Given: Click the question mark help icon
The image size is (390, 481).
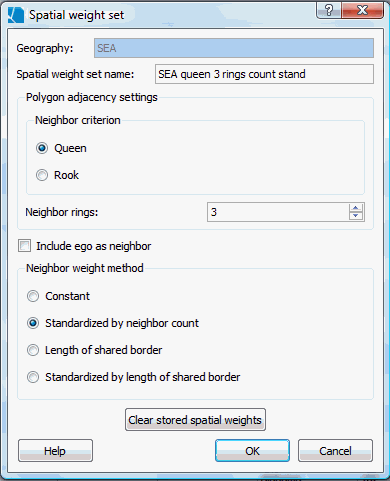Looking at the screenshot, I should point(329,10).
